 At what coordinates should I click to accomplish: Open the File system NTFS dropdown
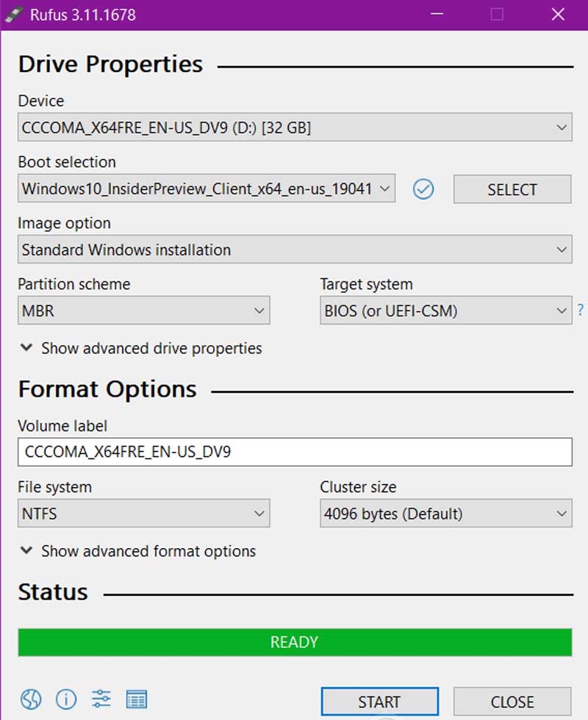point(144,514)
